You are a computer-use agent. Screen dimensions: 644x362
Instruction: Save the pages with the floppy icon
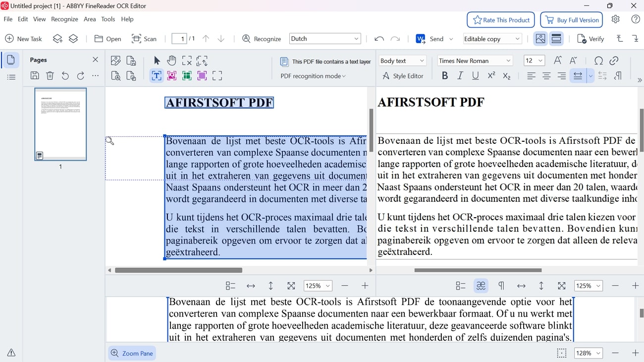tap(35, 76)
